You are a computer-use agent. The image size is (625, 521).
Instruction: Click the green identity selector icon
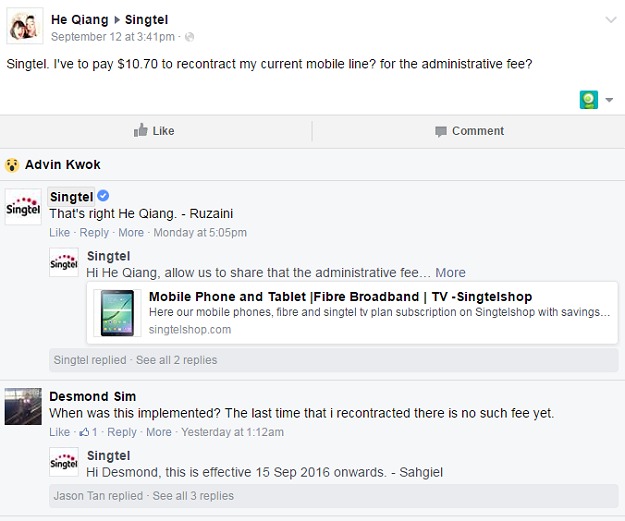[589, 99]
